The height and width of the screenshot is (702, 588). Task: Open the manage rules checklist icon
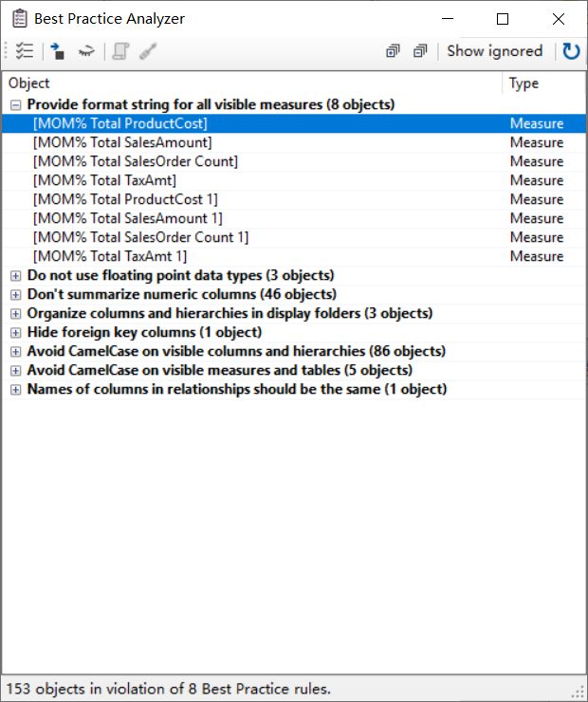pos(24,51)
